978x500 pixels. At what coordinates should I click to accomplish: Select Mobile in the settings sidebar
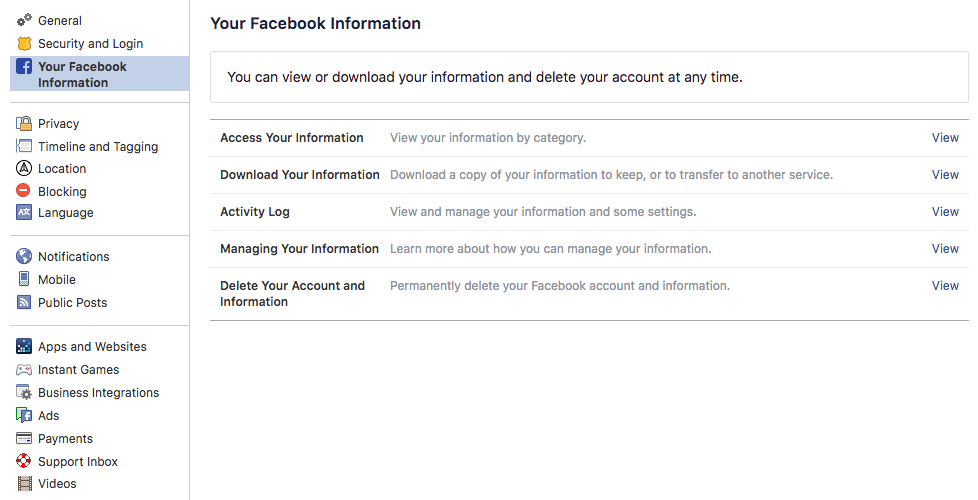pos(56,280)
